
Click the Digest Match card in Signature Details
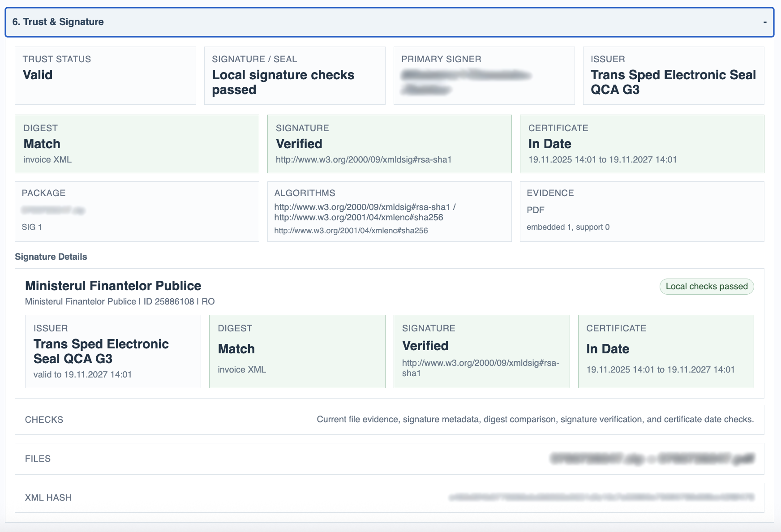click(297, 352)
